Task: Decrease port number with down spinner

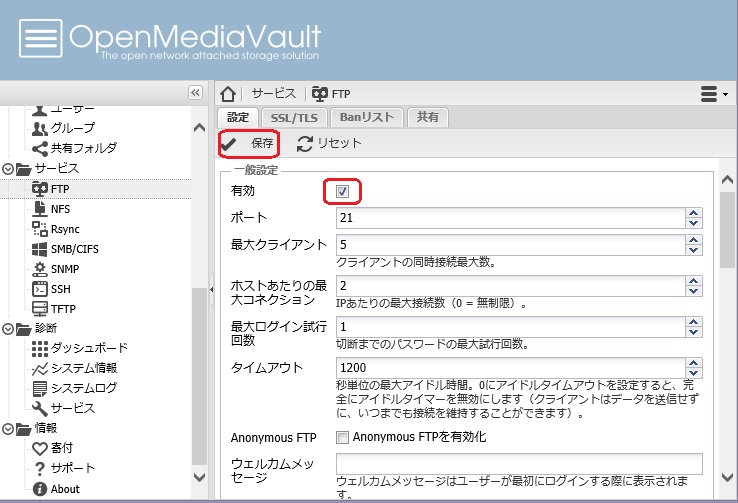Action: (x=693, y=223)
